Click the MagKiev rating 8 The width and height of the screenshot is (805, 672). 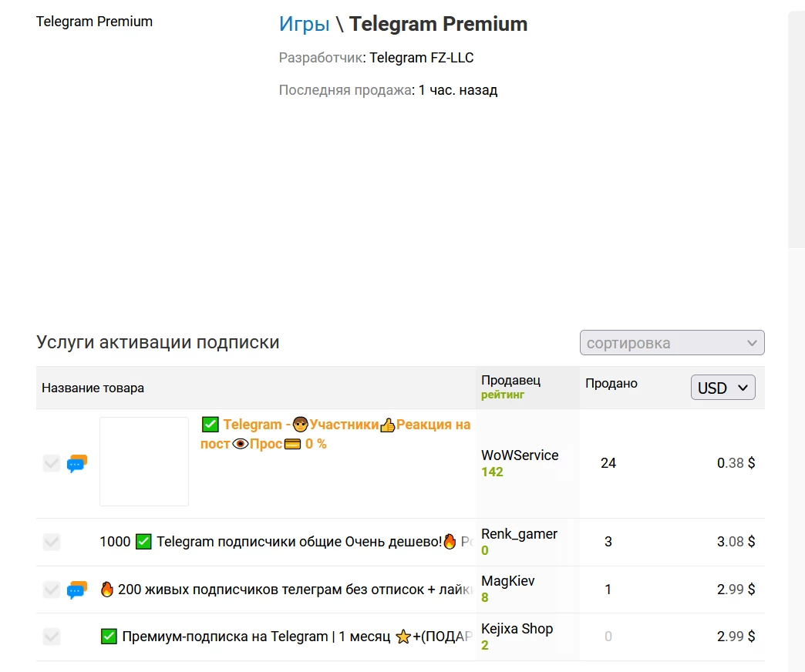tap(485, 597)
